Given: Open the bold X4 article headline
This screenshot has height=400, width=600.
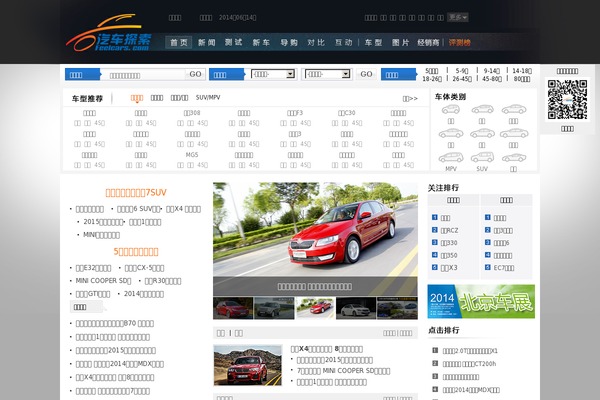Looking at the screenshot, I should coord(327,349).
